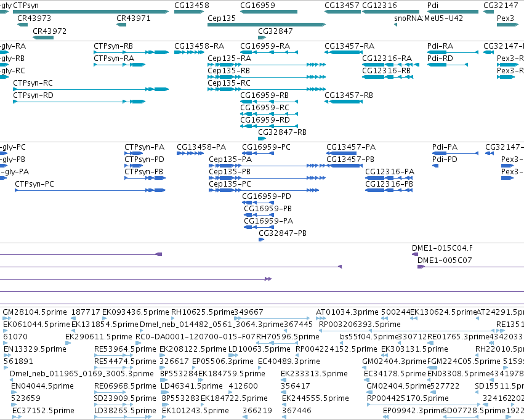This screenshot has height=420, width=524.
Task: Click the CG13458 gene label
Action: (x=191, y=6)
